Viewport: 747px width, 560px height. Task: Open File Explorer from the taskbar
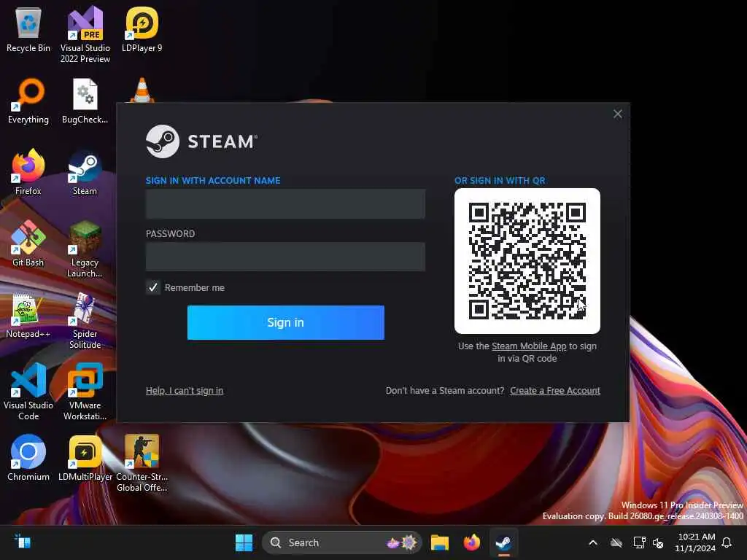coord(440,542)
